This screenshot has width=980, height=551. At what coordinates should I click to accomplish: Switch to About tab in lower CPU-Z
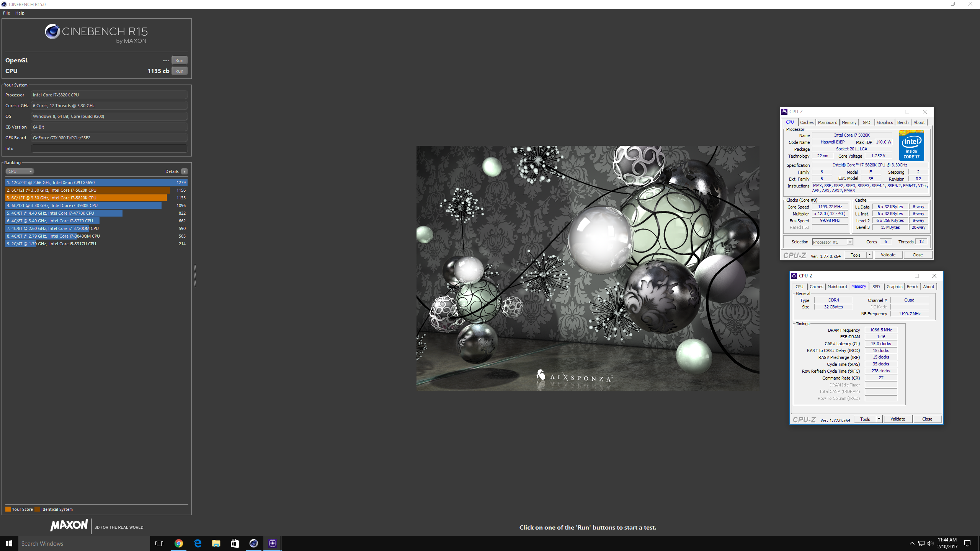929,287
